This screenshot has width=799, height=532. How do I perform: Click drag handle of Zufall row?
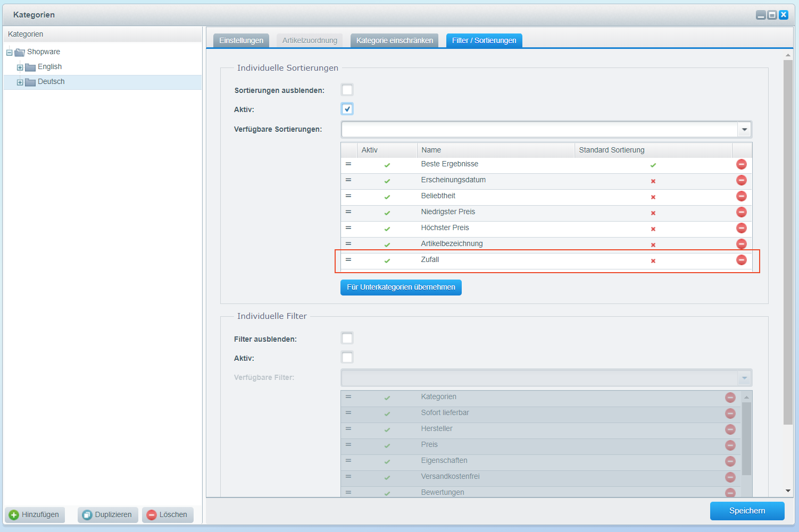348,260
